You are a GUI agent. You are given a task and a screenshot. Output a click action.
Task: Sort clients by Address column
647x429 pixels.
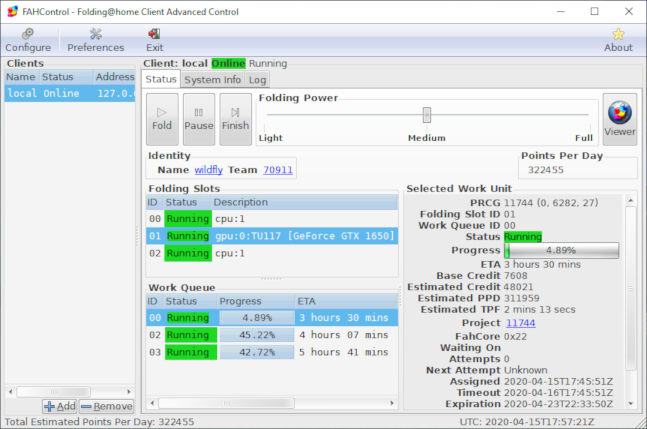click(114, 77)
